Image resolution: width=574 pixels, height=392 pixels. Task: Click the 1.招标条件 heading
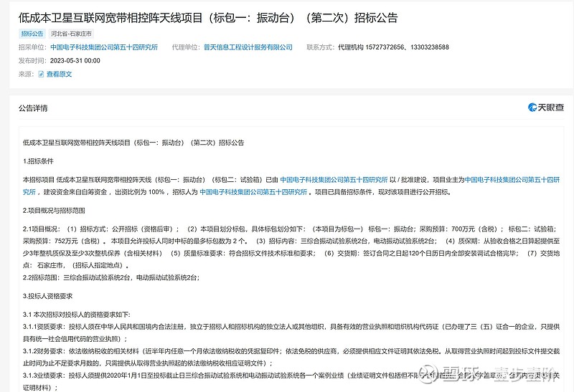coord(38,161)
